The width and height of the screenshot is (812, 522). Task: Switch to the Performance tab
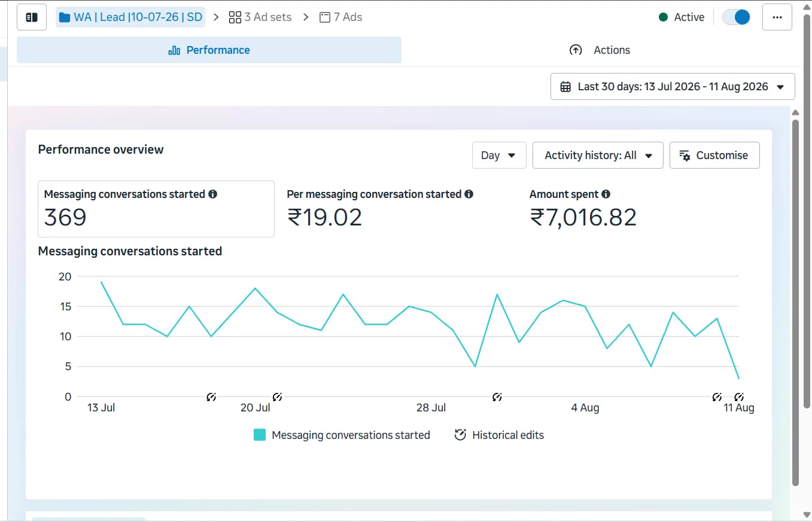tap(209, 50)
